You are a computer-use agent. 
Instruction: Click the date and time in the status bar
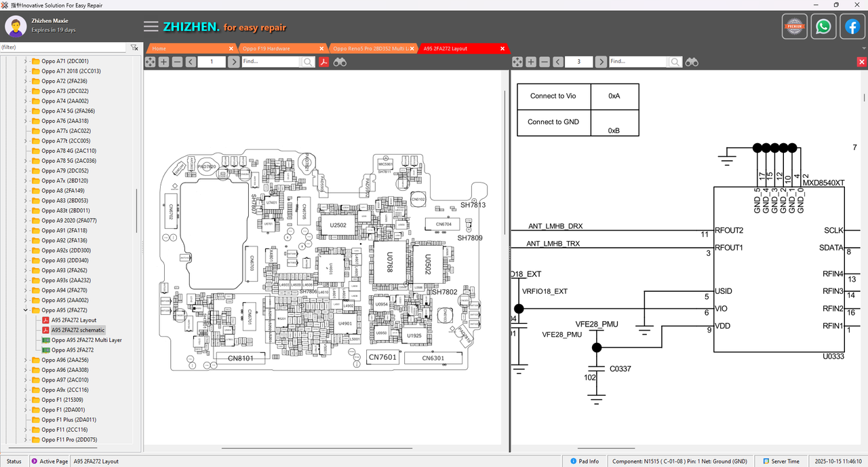(838, 462)
